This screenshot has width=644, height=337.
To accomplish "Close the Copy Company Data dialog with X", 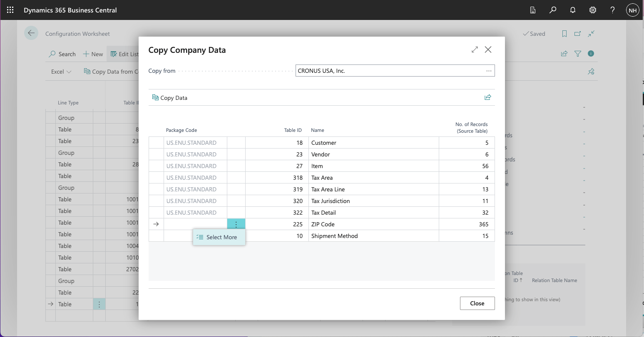I will coord(488,50).
